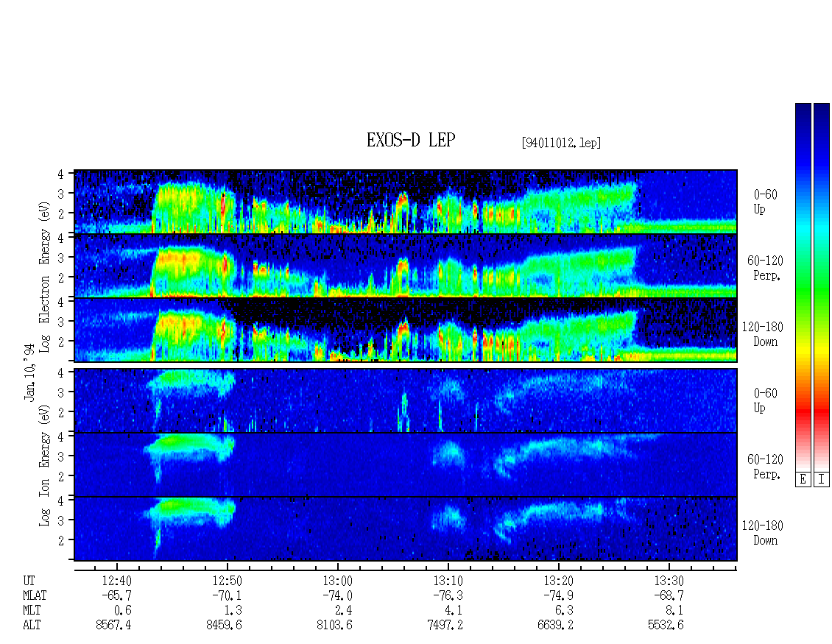832x644 pixels.
Task: Click the 60-120 Perp. label beside the electron panel
Action: pos(765,268)
